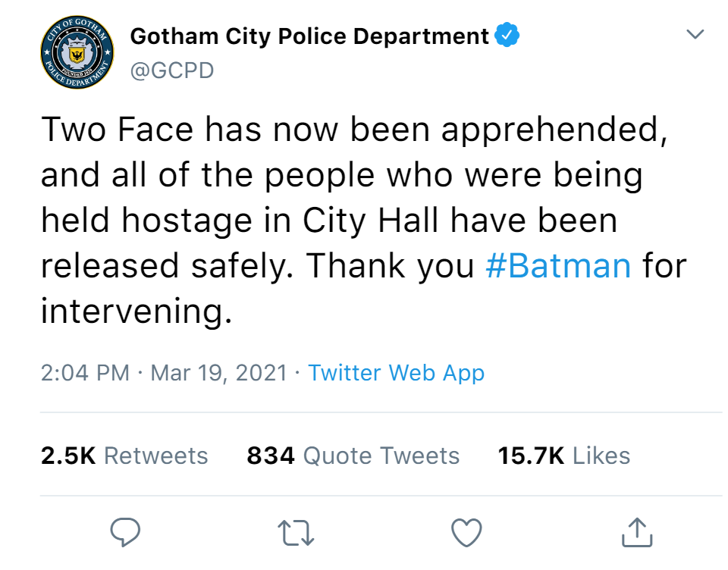Like the tweet with the heart icon
The image size is (728, 570).
click(x=466, y=532)
